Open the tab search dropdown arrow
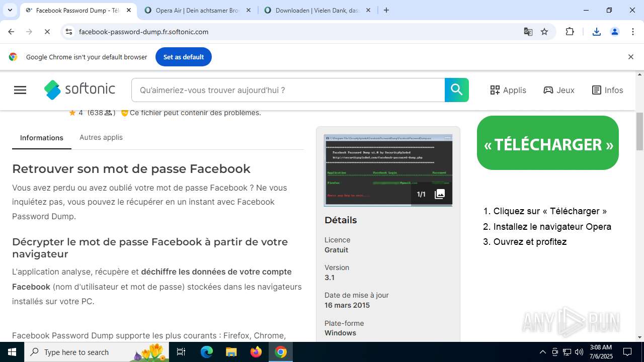The image size is (644, 362). [10, 10]
